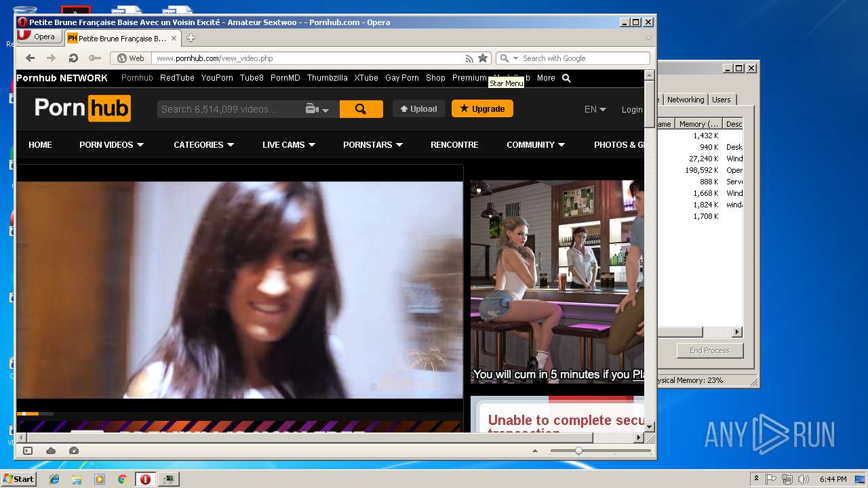
Task: Expand the LIVE CAMS navigation menu
Action: point(288,144)
